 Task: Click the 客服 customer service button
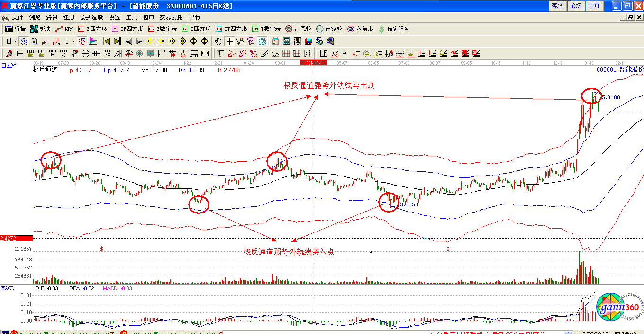[x=556, y=6]
